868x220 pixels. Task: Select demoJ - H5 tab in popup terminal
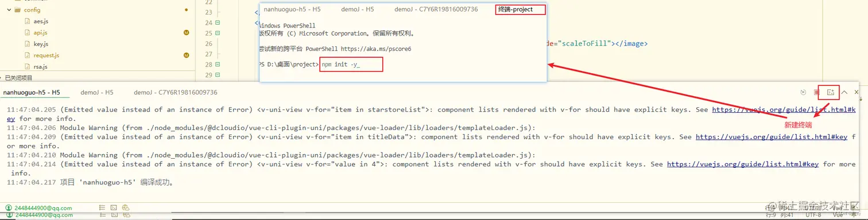click(x=358, y=10)
